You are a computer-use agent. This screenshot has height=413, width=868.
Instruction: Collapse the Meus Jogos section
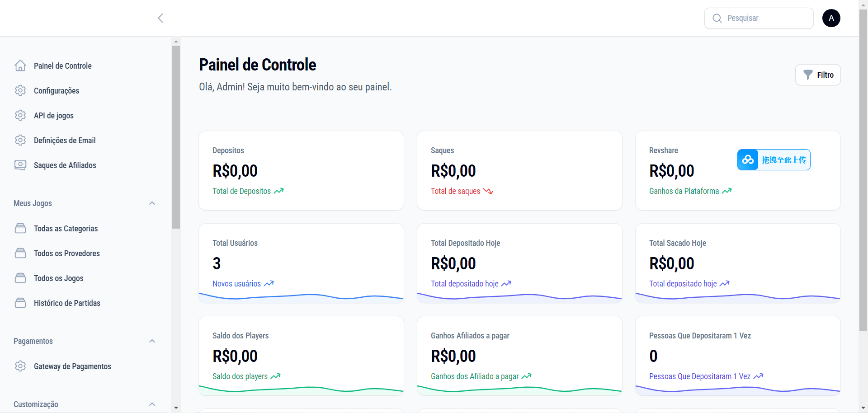pos(152,203)
